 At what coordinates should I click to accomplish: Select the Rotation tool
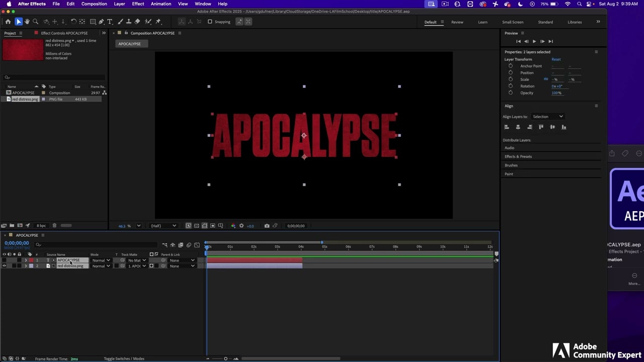click(x=73, y=22)
